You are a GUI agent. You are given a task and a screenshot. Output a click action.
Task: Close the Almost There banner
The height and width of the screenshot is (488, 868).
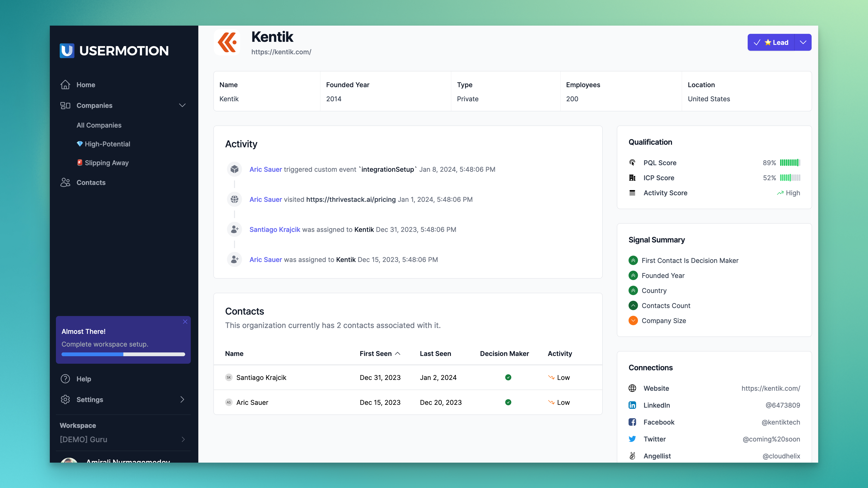[x=185, y=321]
